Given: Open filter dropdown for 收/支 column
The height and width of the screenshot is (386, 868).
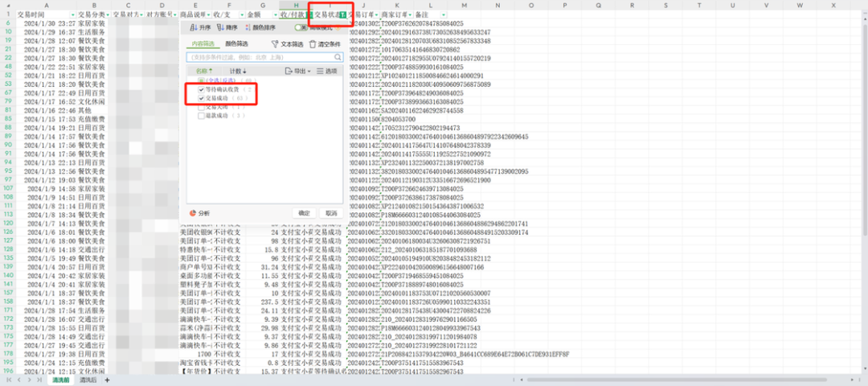Looking at the screenshot, I should [242, 14].
